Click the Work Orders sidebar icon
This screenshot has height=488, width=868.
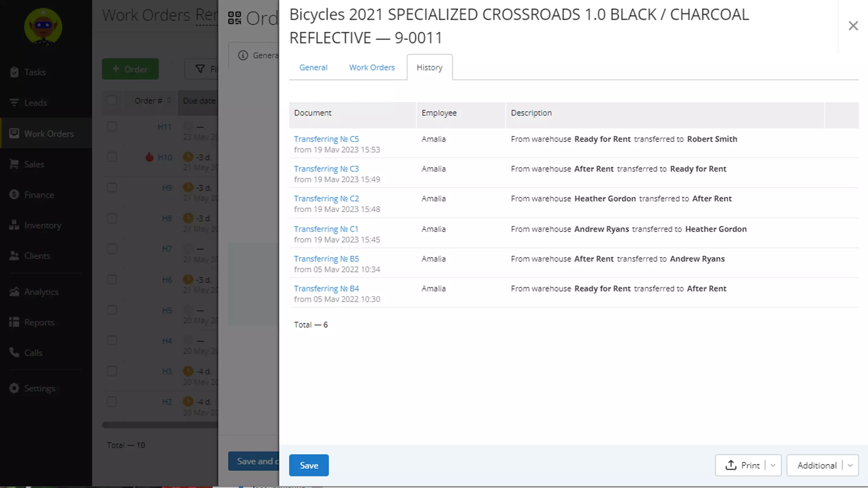click(x=14, y=133)
